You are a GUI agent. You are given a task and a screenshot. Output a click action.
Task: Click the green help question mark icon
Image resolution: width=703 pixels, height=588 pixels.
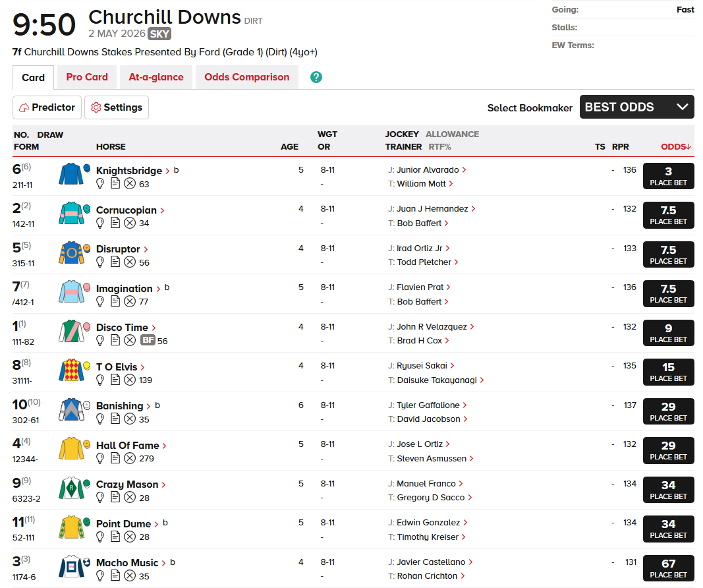tap(316, 77)
